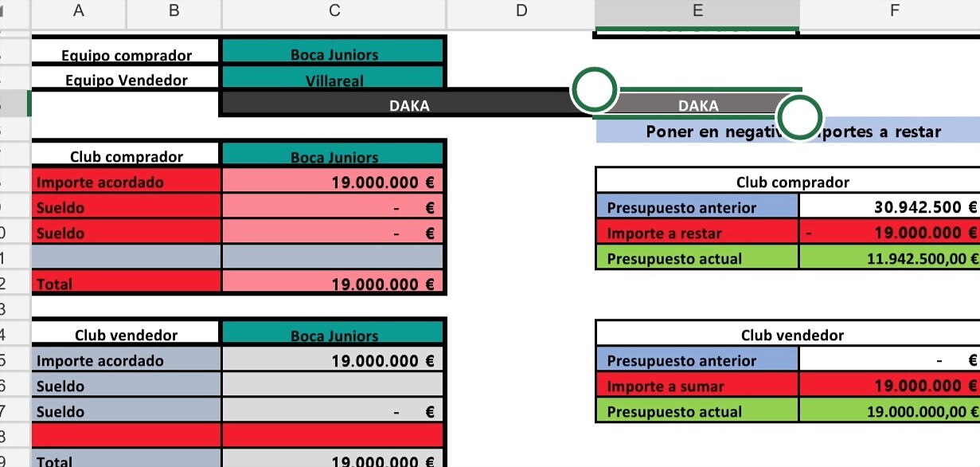Select the grey 'DAKA' cell in column E

click(x=697, y=104)
